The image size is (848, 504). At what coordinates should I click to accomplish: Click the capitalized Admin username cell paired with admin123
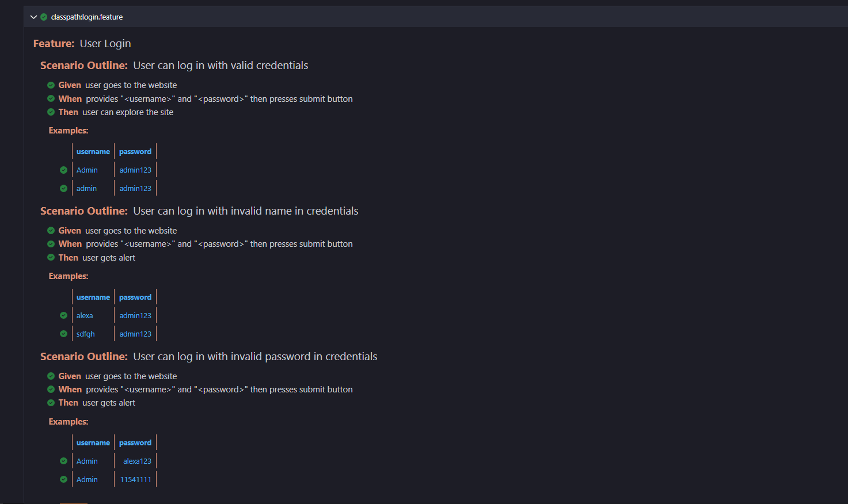pyautogui.click(x=87, y=170)
